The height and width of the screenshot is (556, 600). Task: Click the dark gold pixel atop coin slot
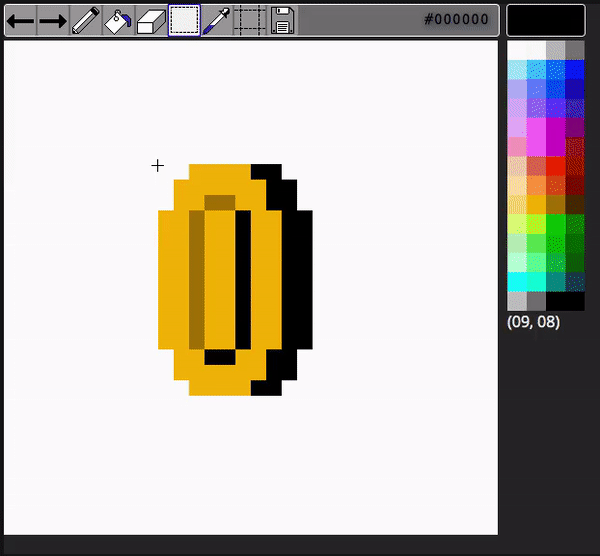(220, 203)
